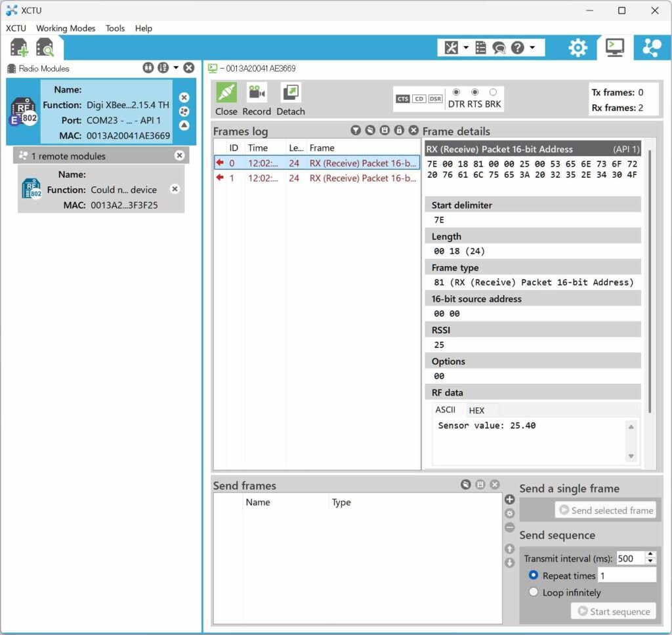
Task: Remove remote module 0013A2...3F3F25
Action: (175, 189)
